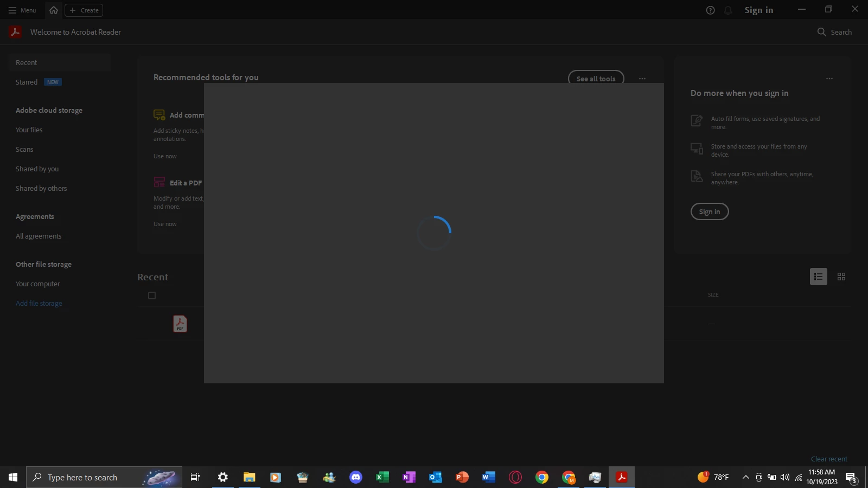Click the 78°F weather widget
Image resolution: width=868 pixels, height=488 pixels.
(713, 477)
